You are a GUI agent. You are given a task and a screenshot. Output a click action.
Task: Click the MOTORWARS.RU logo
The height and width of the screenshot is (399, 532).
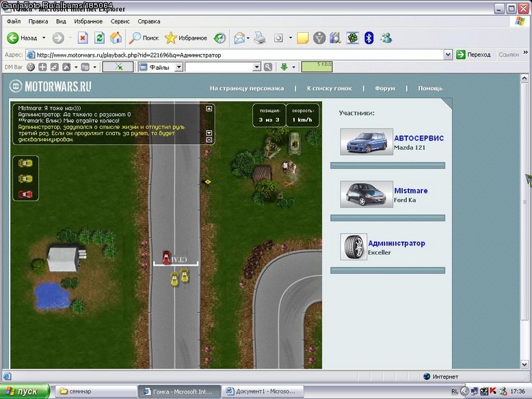tap(50, 87)
